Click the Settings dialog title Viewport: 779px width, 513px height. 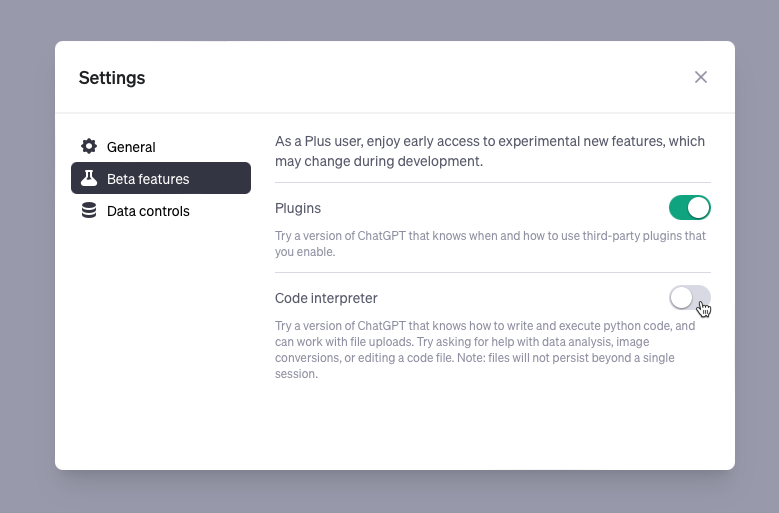[x=112, y=78]
